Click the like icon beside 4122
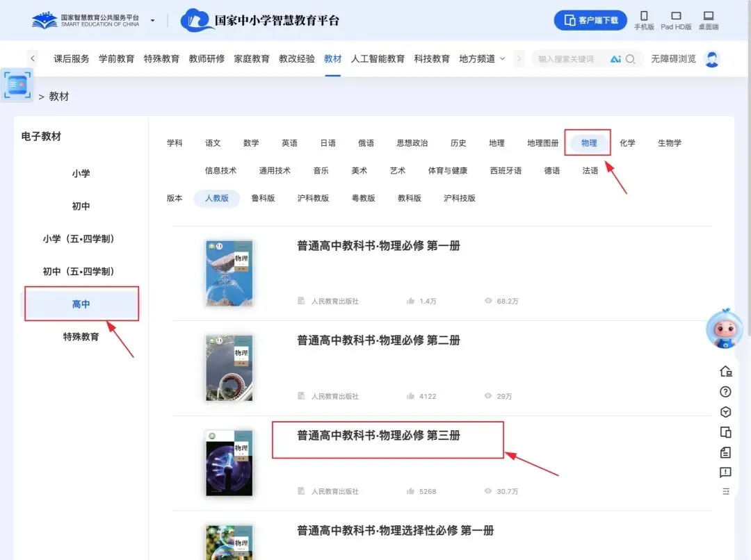Screen dimensions: 751x560 (410, 396)
